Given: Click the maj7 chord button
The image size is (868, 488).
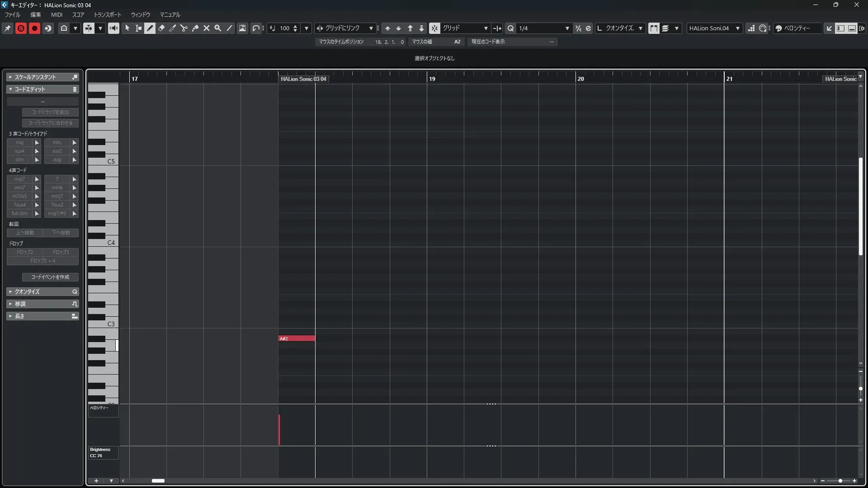Looking at the screenshot, I should pos(19,179).
